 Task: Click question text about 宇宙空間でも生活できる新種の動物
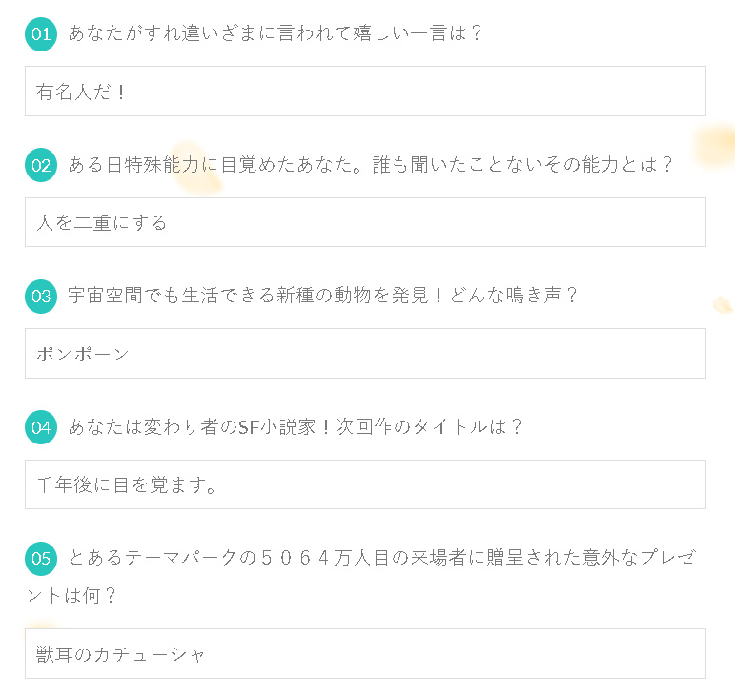click(322, 296)
